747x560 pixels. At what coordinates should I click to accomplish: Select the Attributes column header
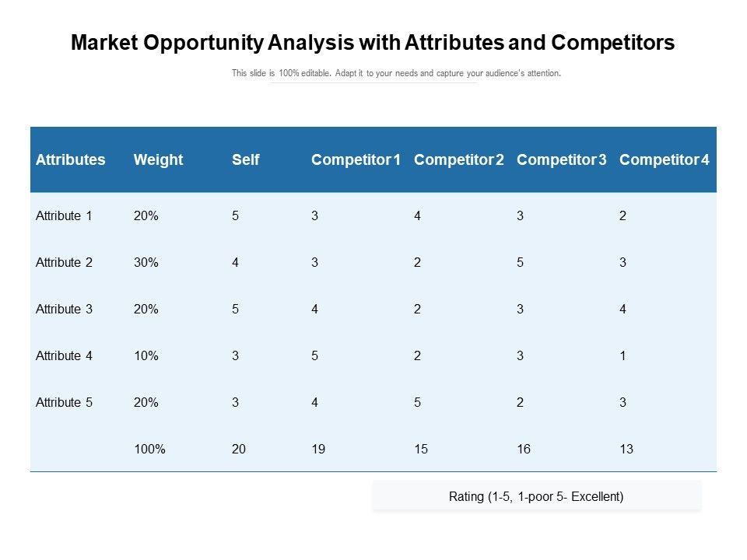[x=70, y=160]
